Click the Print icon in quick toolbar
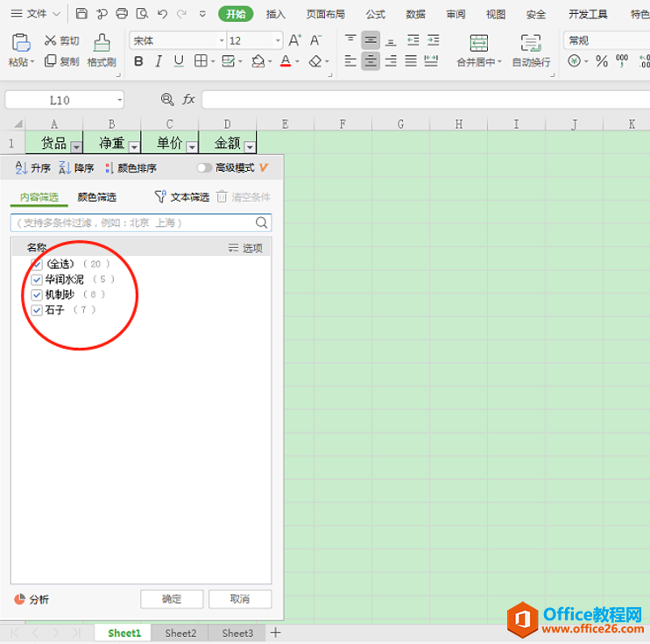Image resolution: width=650 pixels, height=644 pixels. (x=122, y=14)
